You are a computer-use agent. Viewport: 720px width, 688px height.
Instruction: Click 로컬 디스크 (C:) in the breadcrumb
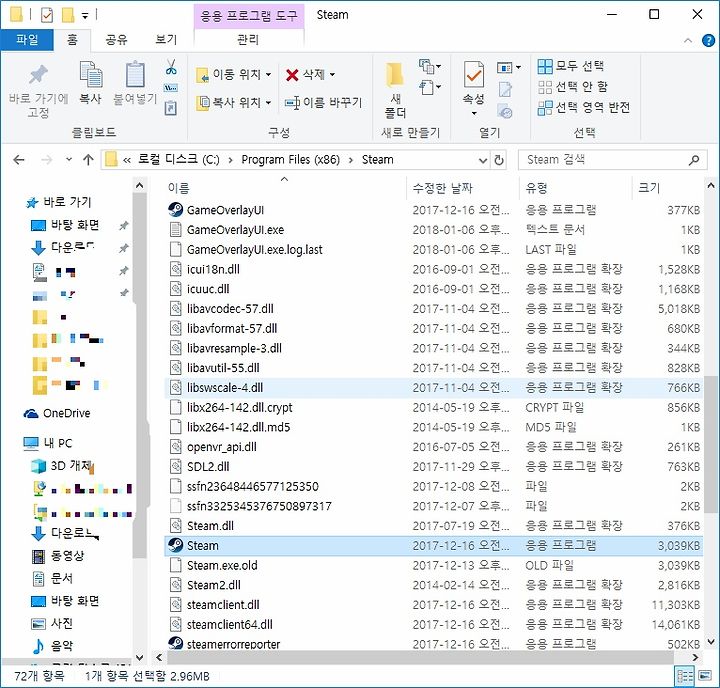coord(179,160)
